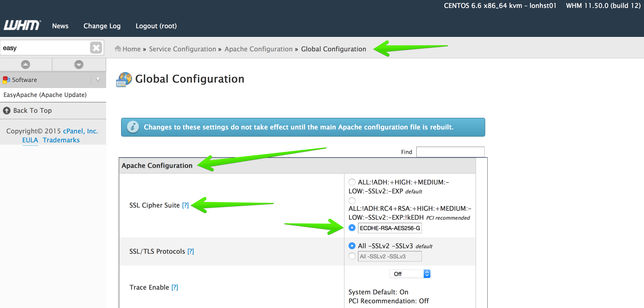
Task: Click the custom SSL/TLS protocols text field
Action: 390,256
